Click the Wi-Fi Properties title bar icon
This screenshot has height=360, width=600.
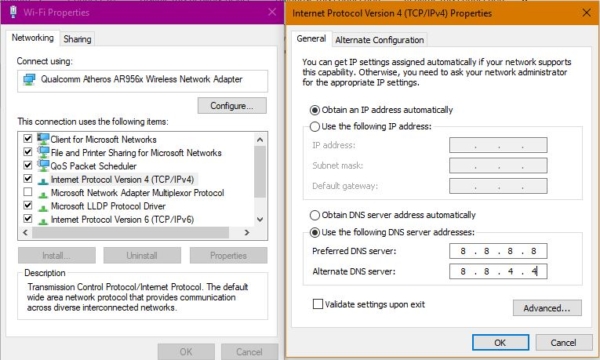pyautogui.click(x=13, y=12)
